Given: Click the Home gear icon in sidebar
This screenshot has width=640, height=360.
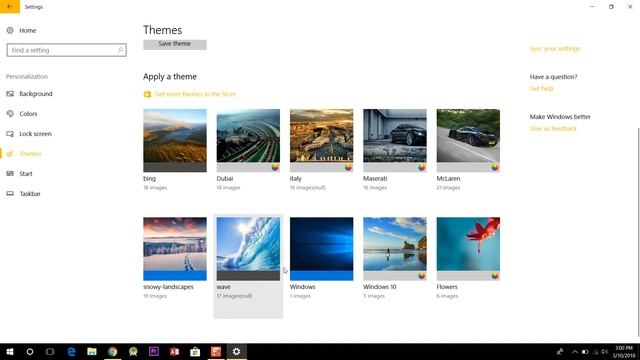Looking at the screenshot, I should [10, 30].
